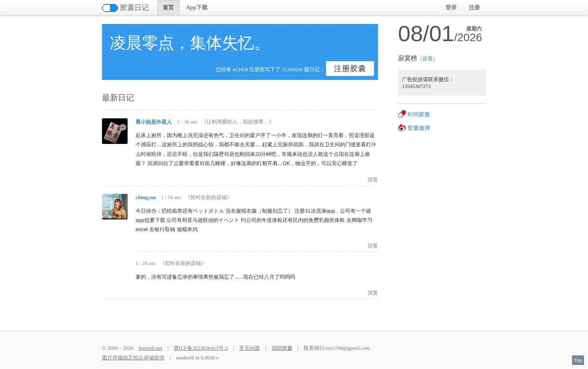The width and height of the screenshot is (588, 369).
Task: Open the timepill.net footer link
Action: [150, 348]
